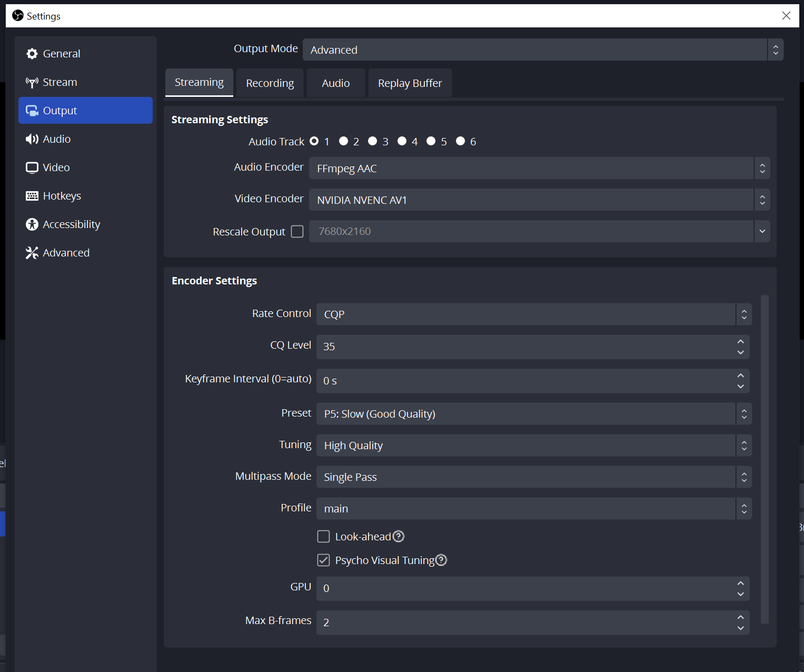Image resolution: width=804 pixels, height=672 pixels.
Task: Click the OBS logo in title bar
Action: tap(18, 16)
